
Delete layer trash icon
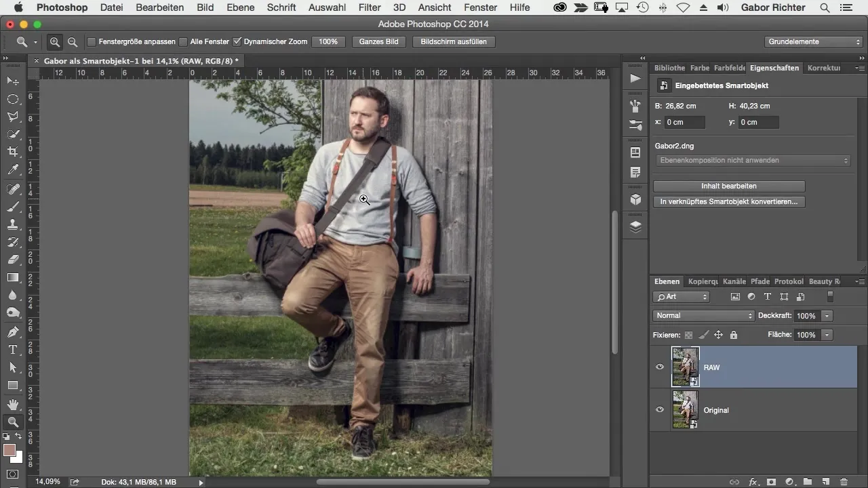point(844,482)
